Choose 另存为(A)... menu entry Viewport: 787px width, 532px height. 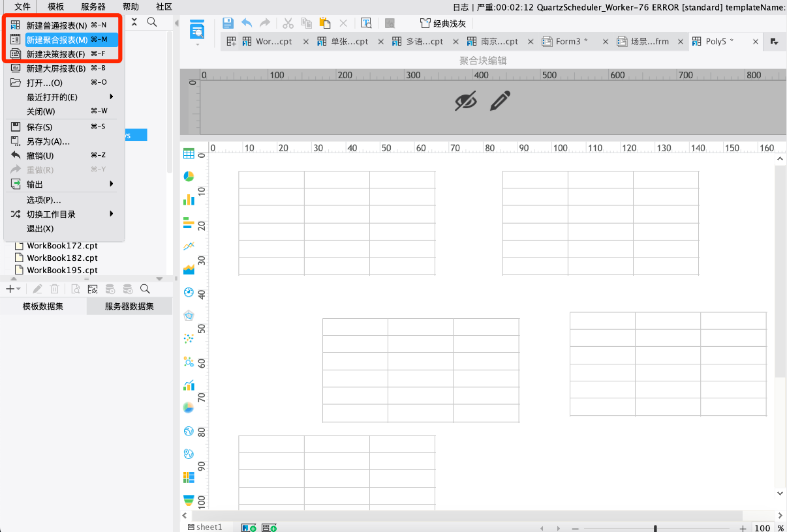(x=64, y=141)
